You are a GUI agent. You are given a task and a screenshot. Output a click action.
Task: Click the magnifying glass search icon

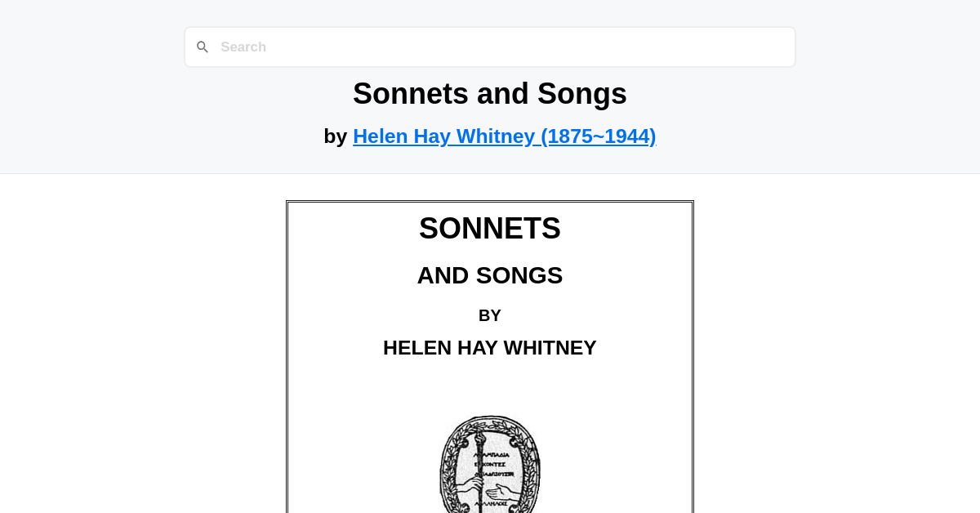pos(203,47)
